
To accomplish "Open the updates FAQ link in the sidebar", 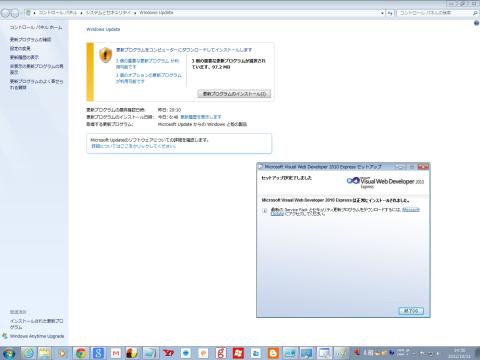I will (36, 84).
